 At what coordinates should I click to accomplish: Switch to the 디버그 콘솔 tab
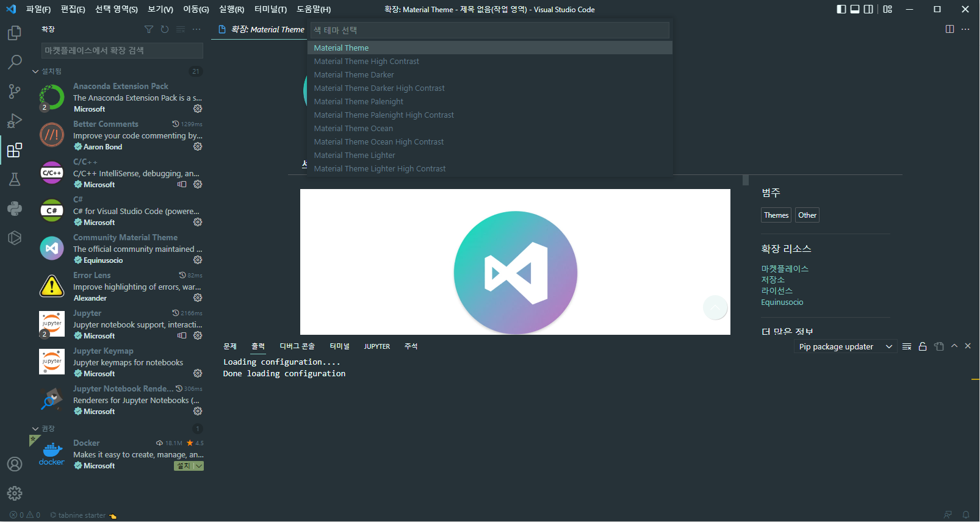tap(297, 346)
